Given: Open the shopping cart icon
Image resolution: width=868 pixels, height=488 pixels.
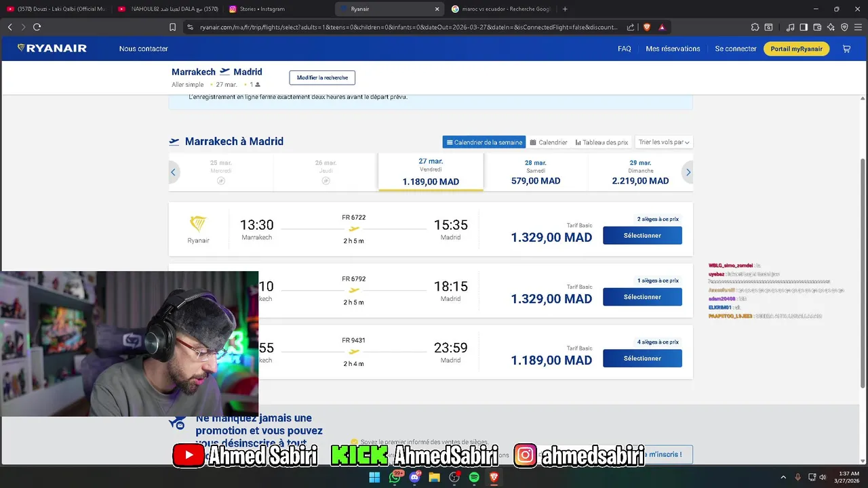Looking at the screenshot, I should pyautogui.click(x=846, y=49).
